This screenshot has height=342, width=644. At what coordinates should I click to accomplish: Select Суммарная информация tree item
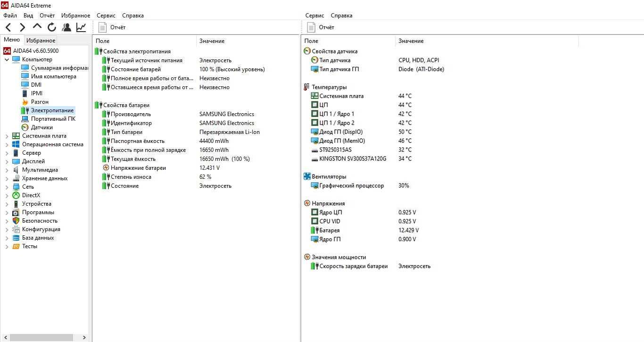pos(54,68)
